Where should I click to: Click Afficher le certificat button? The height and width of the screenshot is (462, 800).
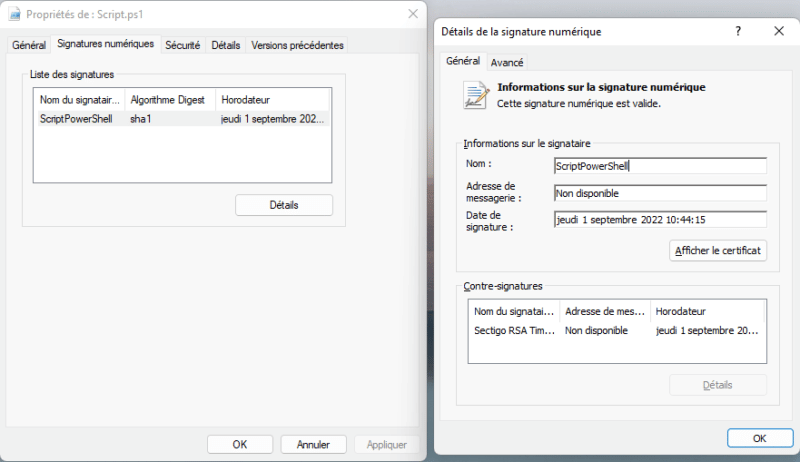717,250
